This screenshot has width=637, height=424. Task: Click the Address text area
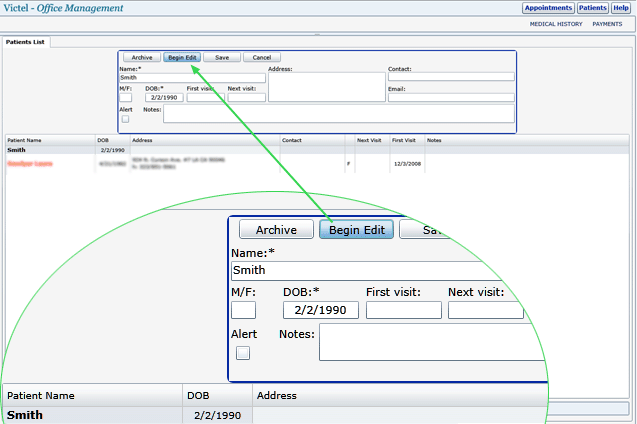[x=327, y=87]
